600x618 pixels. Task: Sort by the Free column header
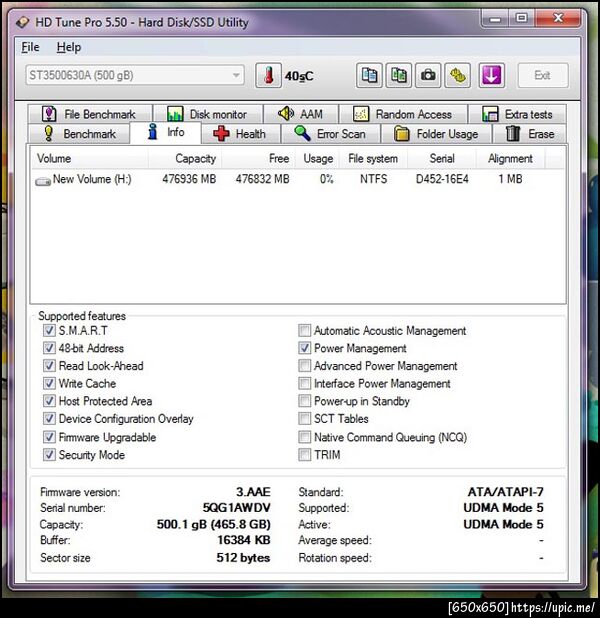pos(258,158)
